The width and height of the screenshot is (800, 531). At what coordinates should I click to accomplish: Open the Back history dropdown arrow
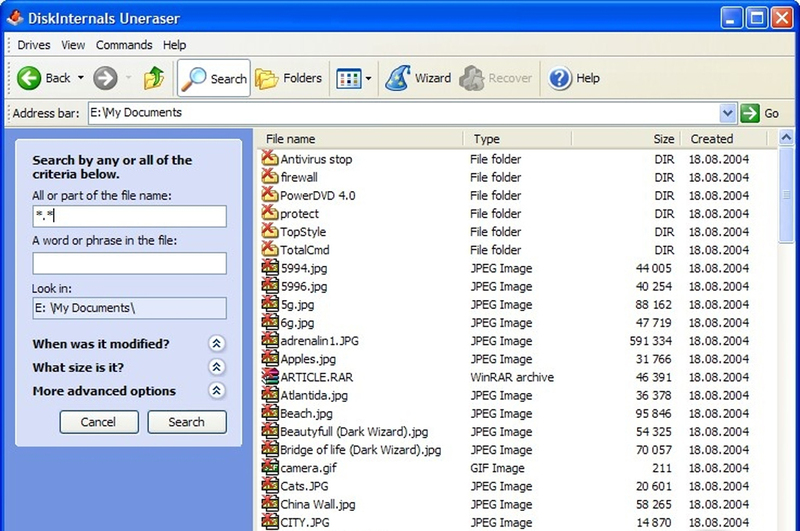[x=81, y=78]
